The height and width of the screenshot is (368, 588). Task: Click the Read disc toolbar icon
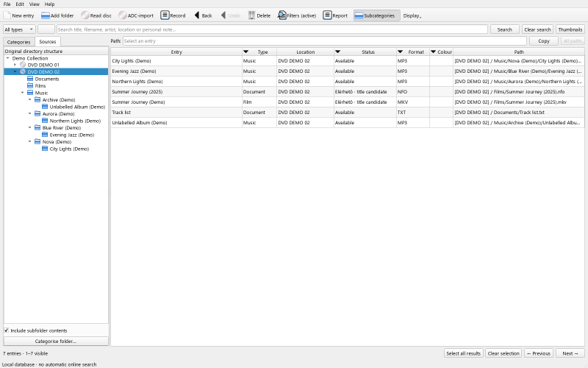[x=85, y=15]
